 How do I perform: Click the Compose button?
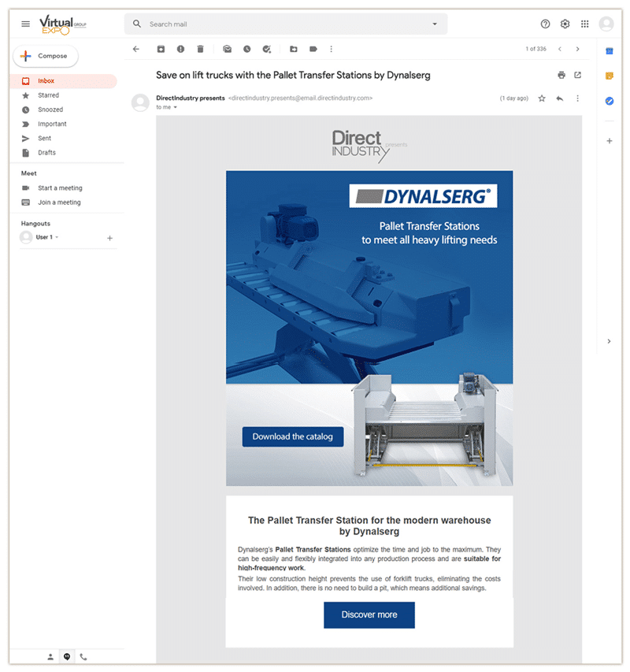coord(46,56)
